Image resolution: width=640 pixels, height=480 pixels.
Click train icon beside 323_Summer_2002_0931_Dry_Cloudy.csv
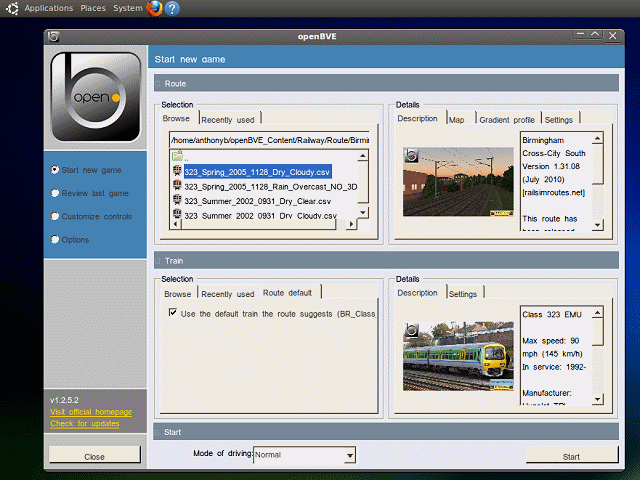177,214
